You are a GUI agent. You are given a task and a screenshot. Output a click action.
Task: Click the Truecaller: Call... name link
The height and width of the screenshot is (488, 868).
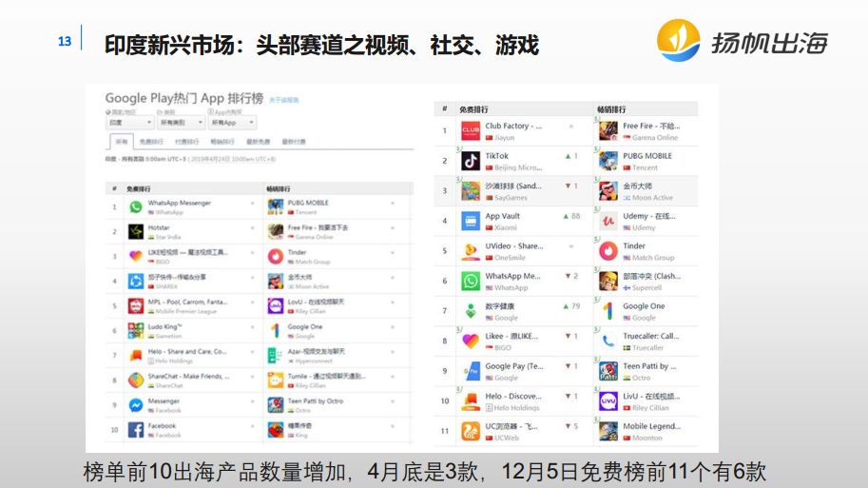[650, 336]
